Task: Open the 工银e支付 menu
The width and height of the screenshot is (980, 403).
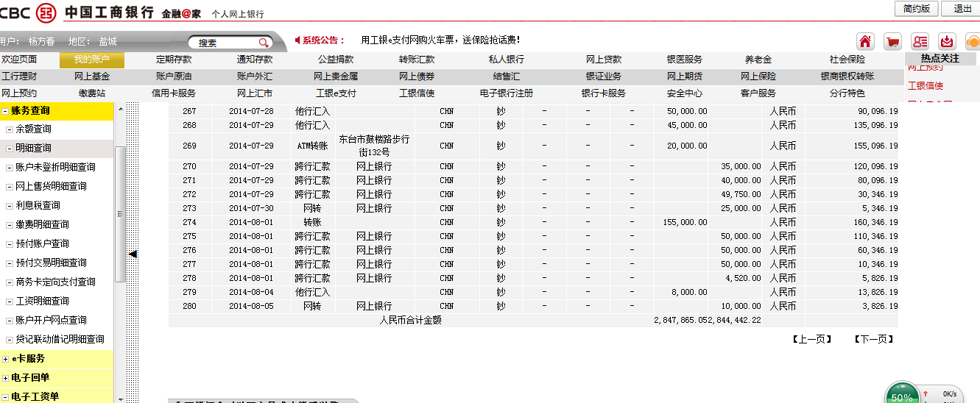Action: click(x=336, y=93)
